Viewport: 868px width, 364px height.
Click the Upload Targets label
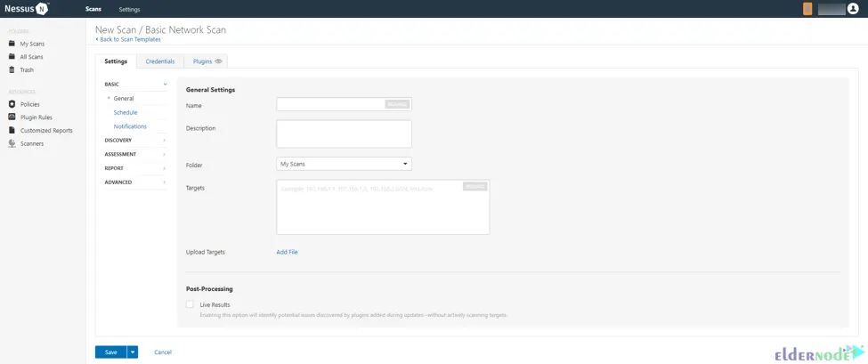206,252
